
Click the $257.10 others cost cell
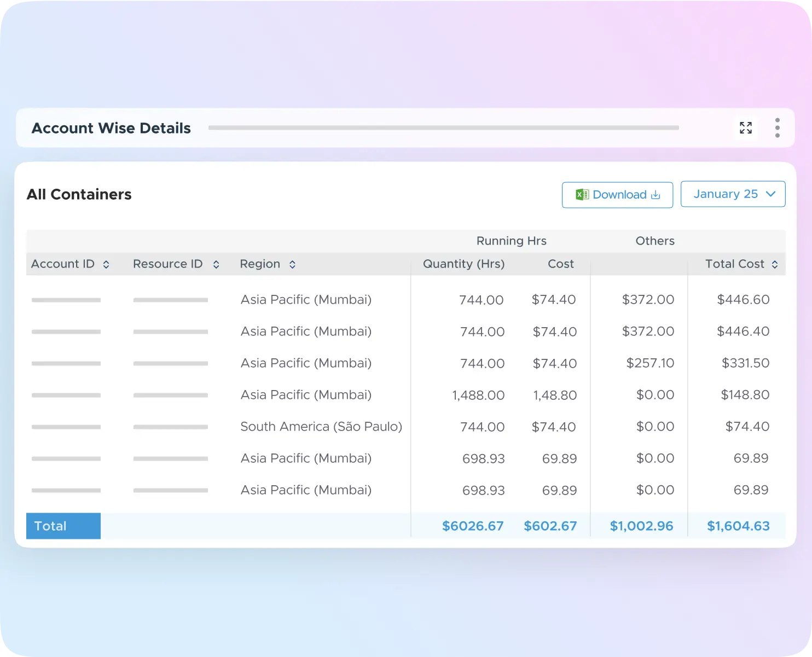tap(650, 363)
